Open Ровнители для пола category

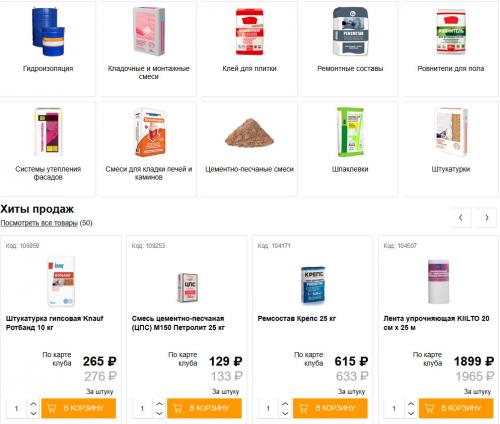[x=451, y=49]
